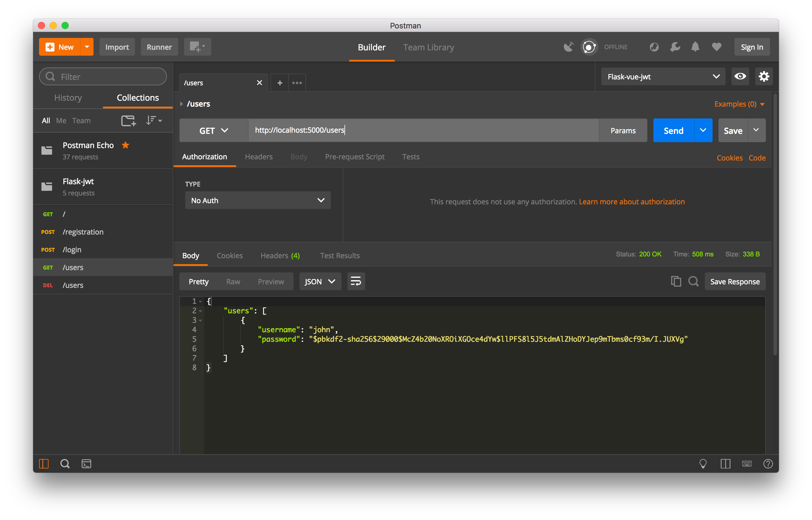
Task: Open the Headers tab of the request
Action: [x=259, y=157]
